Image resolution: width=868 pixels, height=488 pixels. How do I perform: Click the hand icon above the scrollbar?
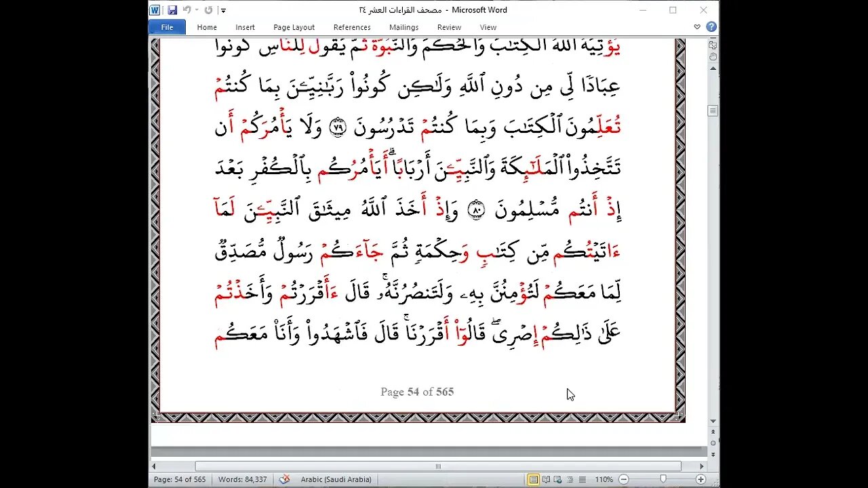713,56
